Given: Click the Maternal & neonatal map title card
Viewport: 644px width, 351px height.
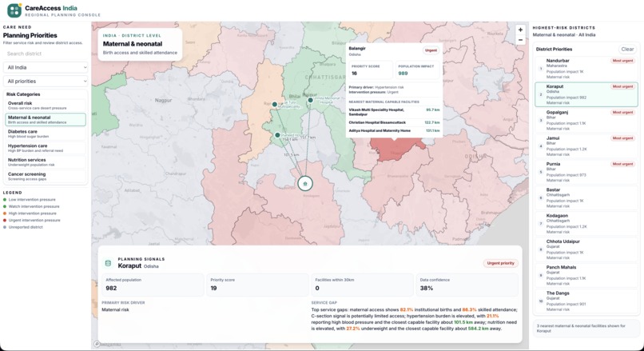Looking at the screenshot, I should [x=140, y=45].
